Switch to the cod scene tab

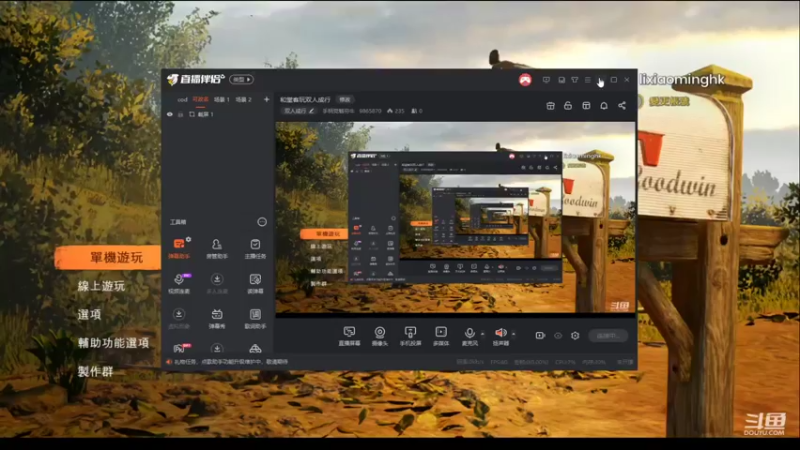(x=182, y=99)
